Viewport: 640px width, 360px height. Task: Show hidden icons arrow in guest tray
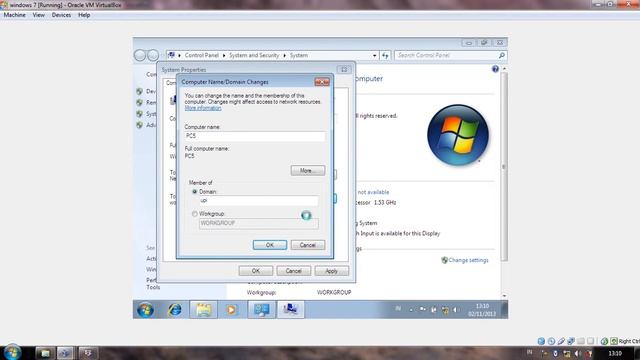(411, 310)
